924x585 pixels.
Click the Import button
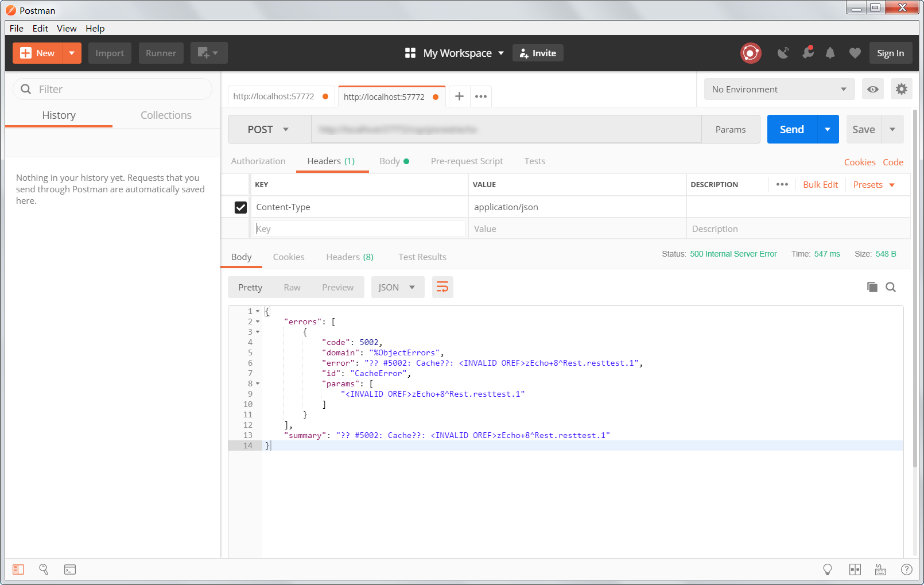[110, 53]
